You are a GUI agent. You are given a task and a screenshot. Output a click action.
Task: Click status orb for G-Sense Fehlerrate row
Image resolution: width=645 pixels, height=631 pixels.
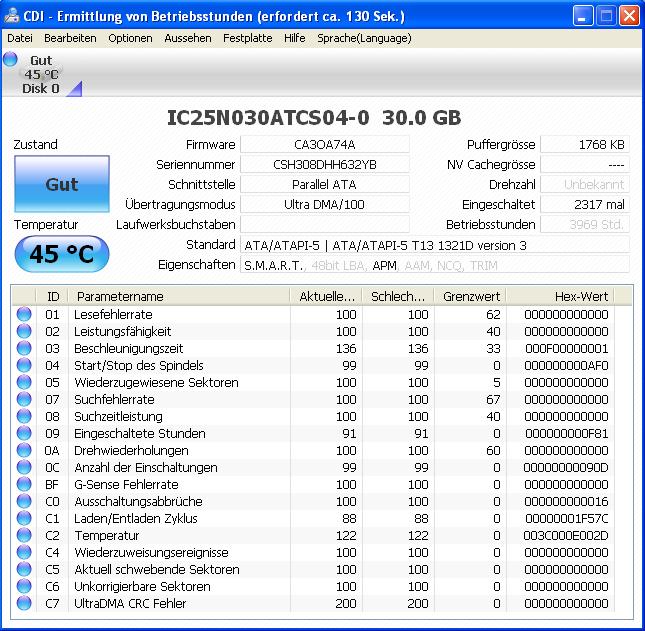(x=24, y=484)
